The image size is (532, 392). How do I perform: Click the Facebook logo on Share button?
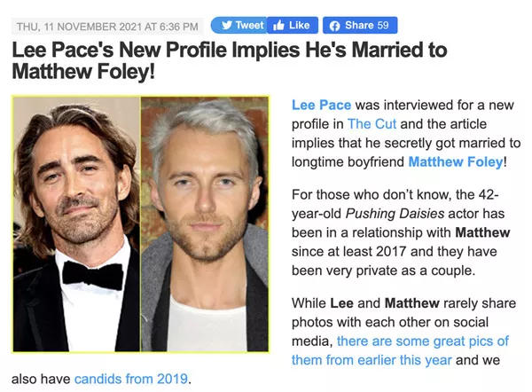[x=334, y=26]
